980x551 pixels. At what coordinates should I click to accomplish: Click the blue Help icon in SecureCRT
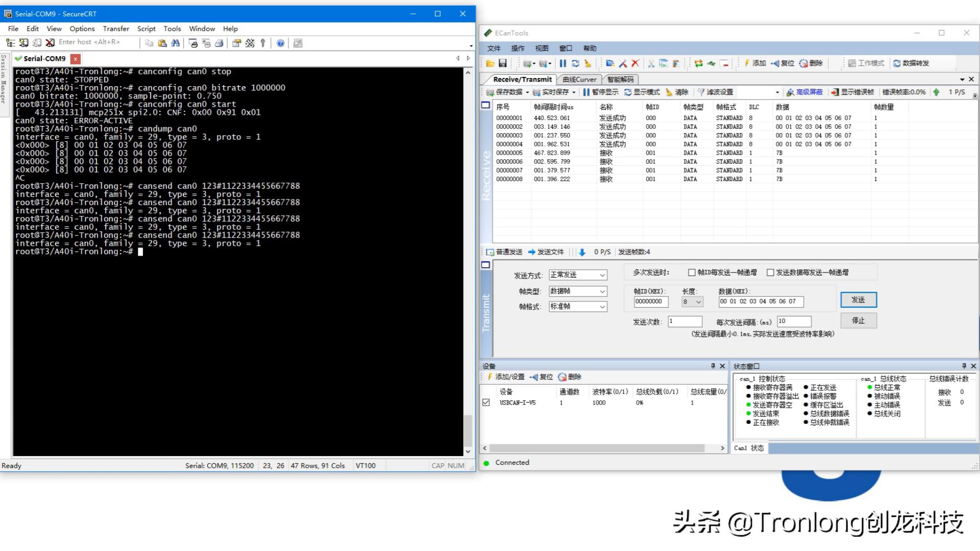(x=280, y=43)
